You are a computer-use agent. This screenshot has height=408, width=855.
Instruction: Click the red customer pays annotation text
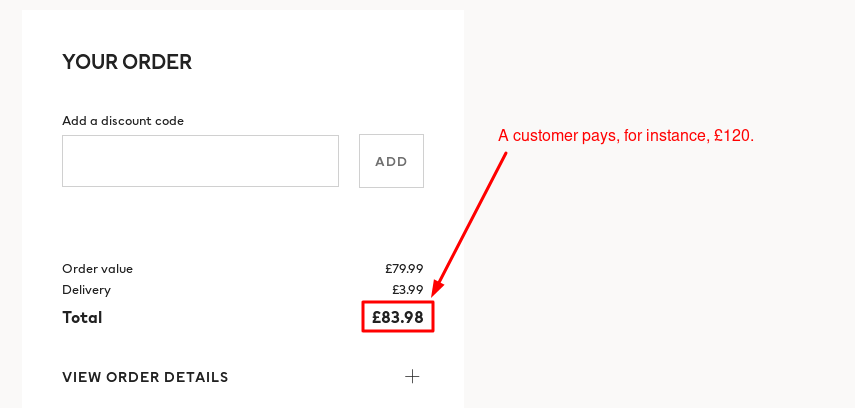click(x=626, y=136)
